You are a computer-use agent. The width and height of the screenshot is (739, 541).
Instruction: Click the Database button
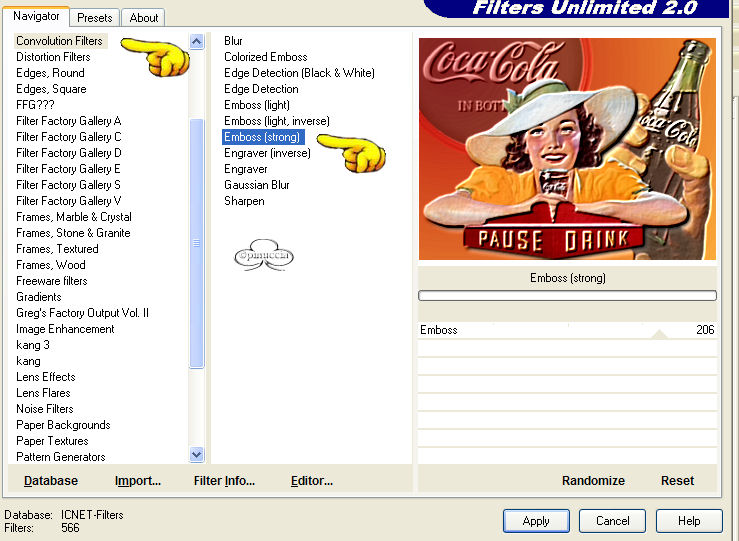coord(51,481)
